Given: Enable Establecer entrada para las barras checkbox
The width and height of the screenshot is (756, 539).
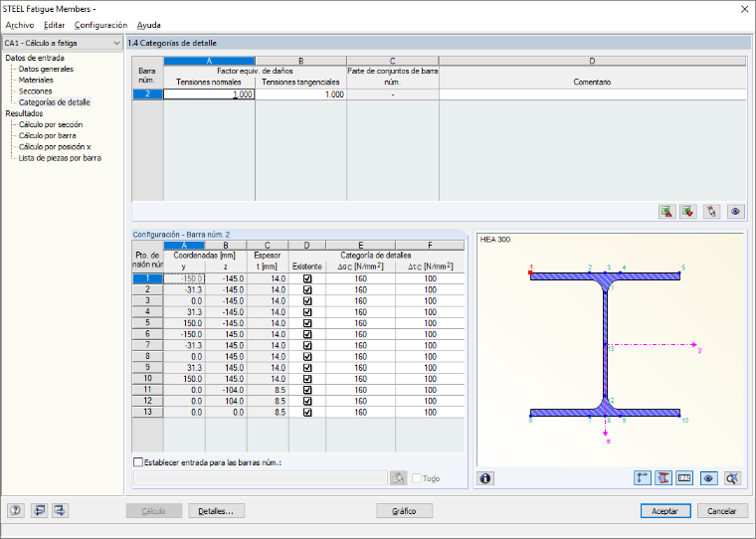Looking at the screenshot, I should (x=138, y=462).
